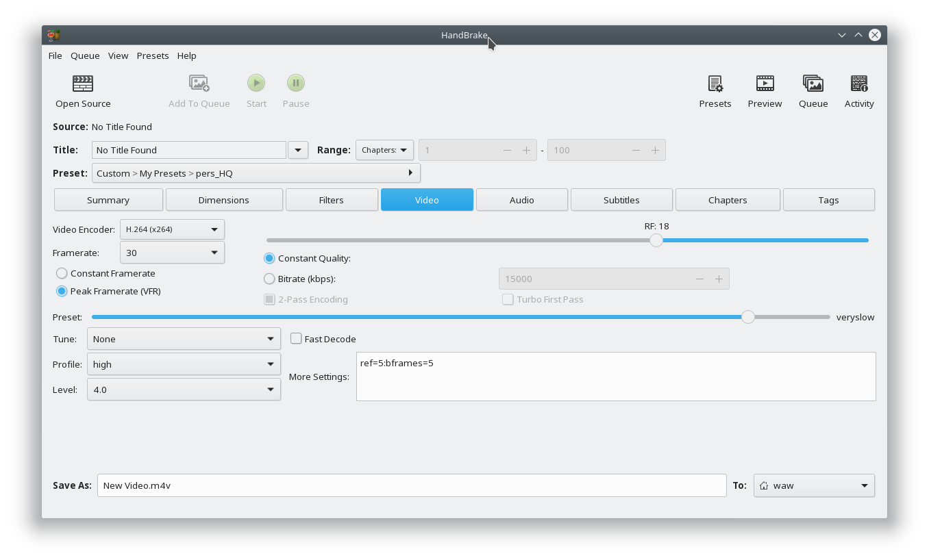Select Constant Quality radio button
Image resolution: width=929 pixels, height=560 pixels.
[x=269, y=258]
